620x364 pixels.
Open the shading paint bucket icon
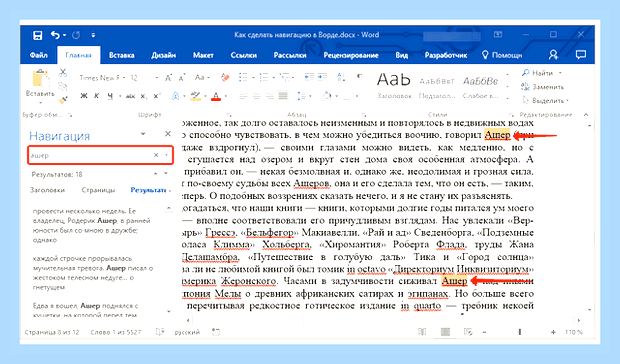327,96
